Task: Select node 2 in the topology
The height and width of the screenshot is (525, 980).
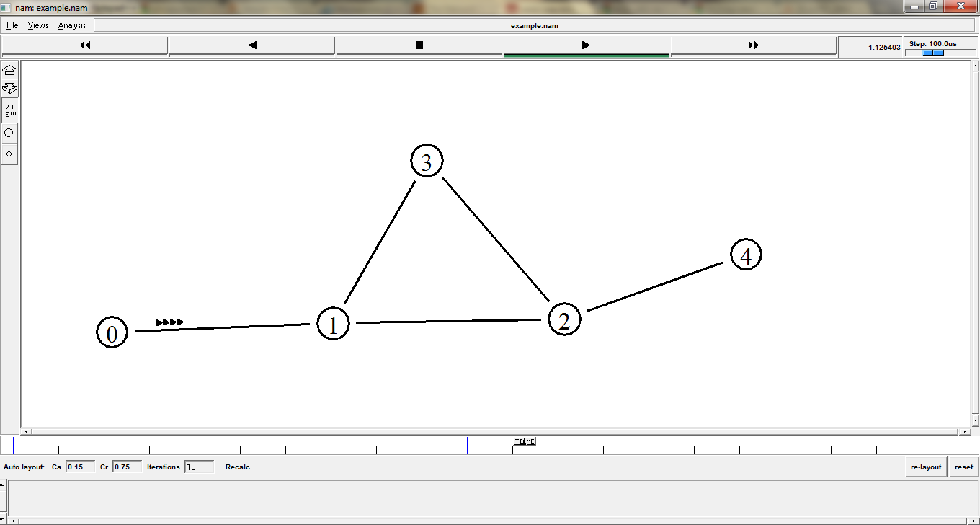Action: [564, 319]
